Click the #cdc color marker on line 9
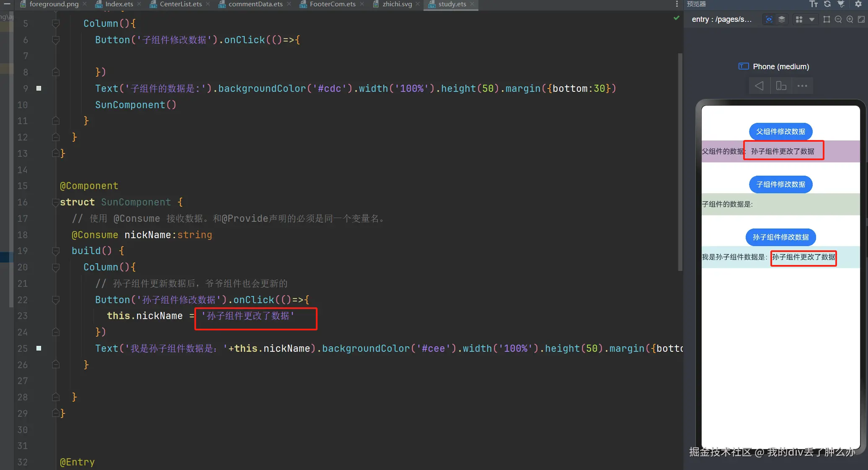Screen dimensions: 868x470 [x=39, y=88]
